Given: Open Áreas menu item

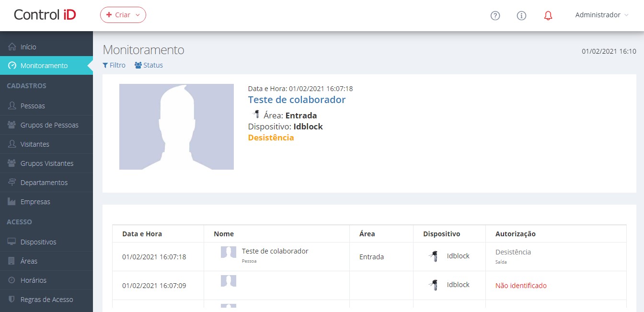Looking at the screenshot, I should pyautogui.click(x=46, y=261).
